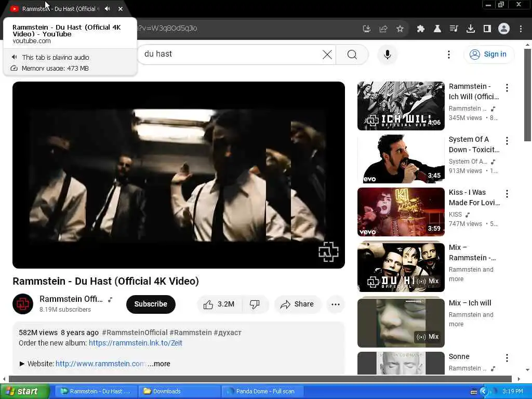Open the rammstein.lnk.to/Zeit link

tap(136, 343)
